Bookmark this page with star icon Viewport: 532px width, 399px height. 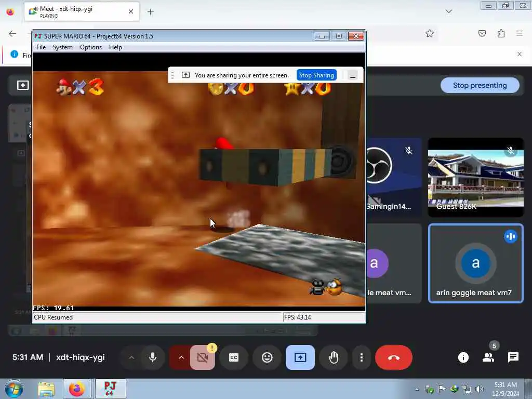point(430,33)
